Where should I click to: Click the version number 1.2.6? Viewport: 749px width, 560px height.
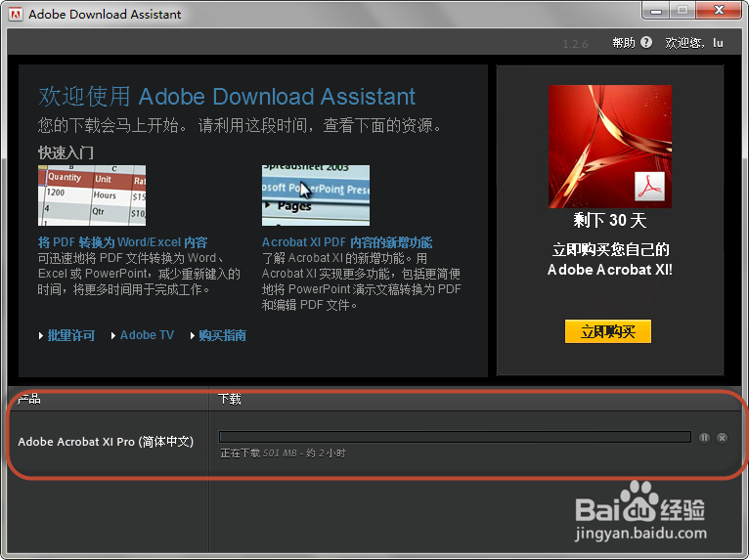[x=575, y=44]
